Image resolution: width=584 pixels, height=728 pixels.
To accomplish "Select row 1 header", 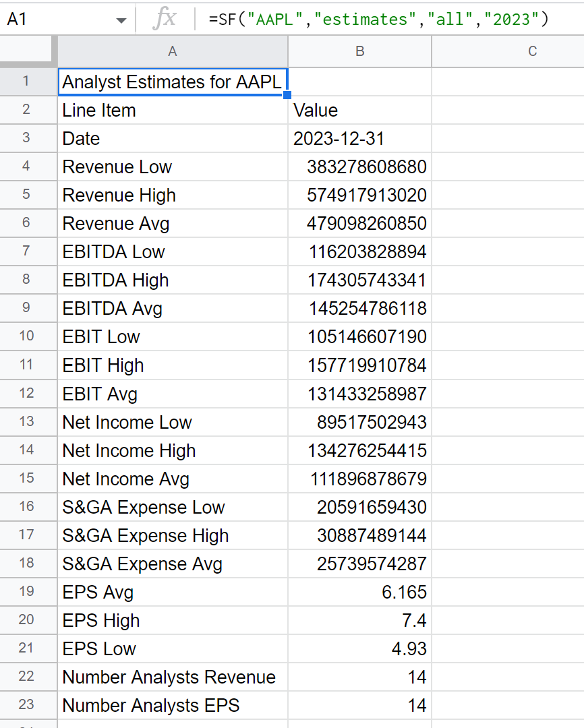I will click(28, 82).
